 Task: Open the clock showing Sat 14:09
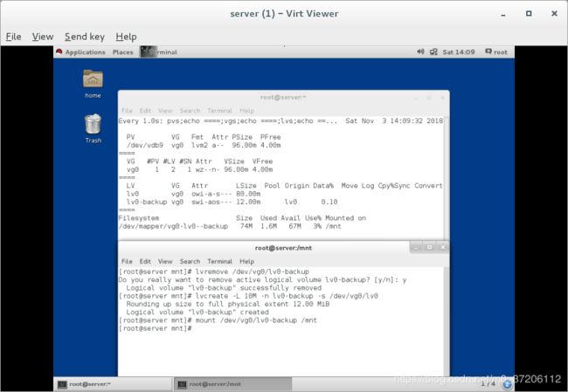(459, 52)
